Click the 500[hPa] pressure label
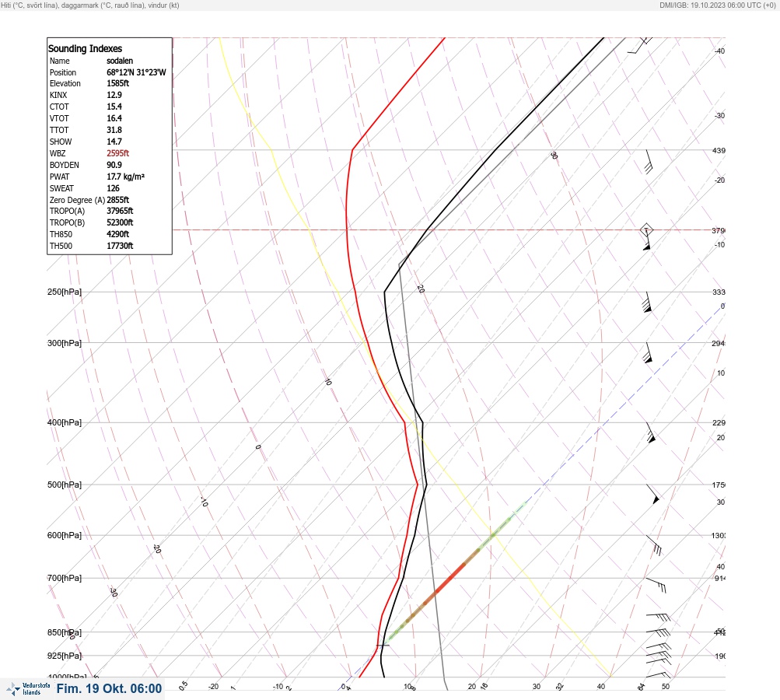This screenshot has height=700, width=780. coord(65,485)
